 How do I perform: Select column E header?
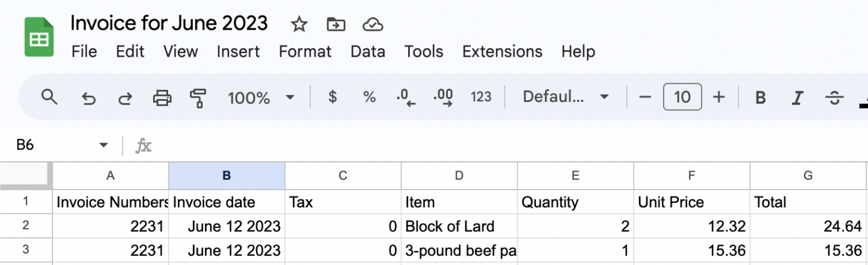576,176
